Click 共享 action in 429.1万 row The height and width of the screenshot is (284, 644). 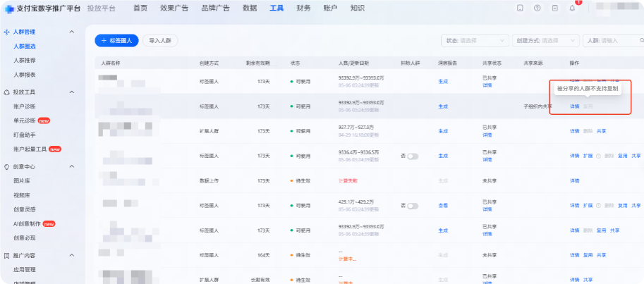click(636, 206)
